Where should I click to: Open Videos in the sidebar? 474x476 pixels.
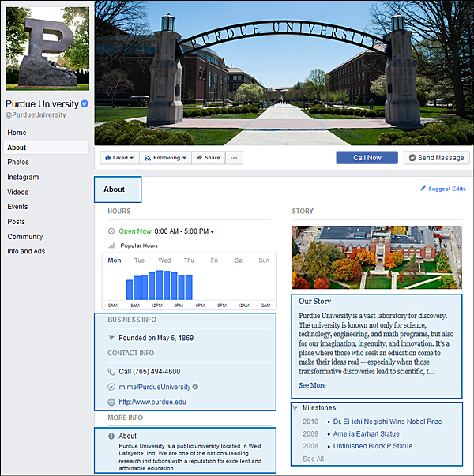17,192
